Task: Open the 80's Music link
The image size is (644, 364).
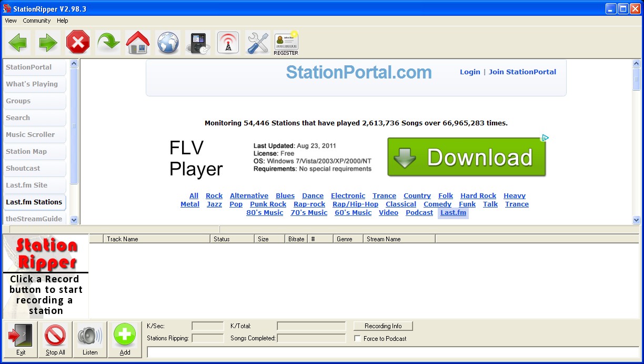Action: (265, 213)
